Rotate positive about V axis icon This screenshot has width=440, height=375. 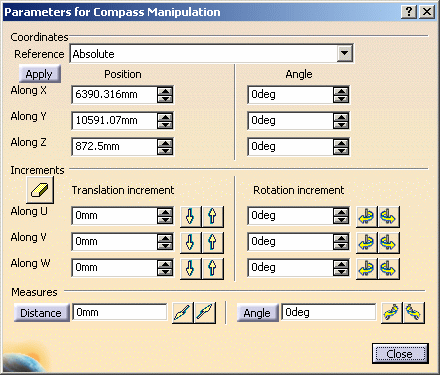pos(388,242)
